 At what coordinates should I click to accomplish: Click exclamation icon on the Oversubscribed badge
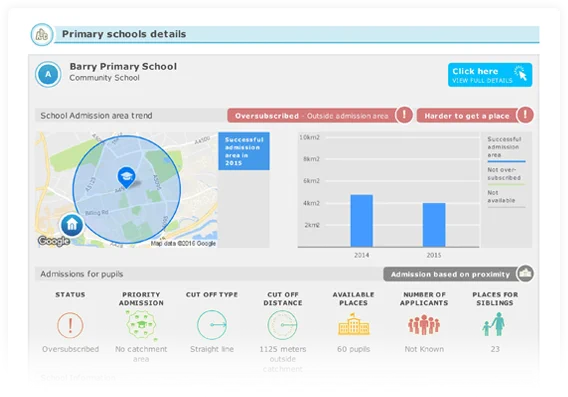coord(404,115)
